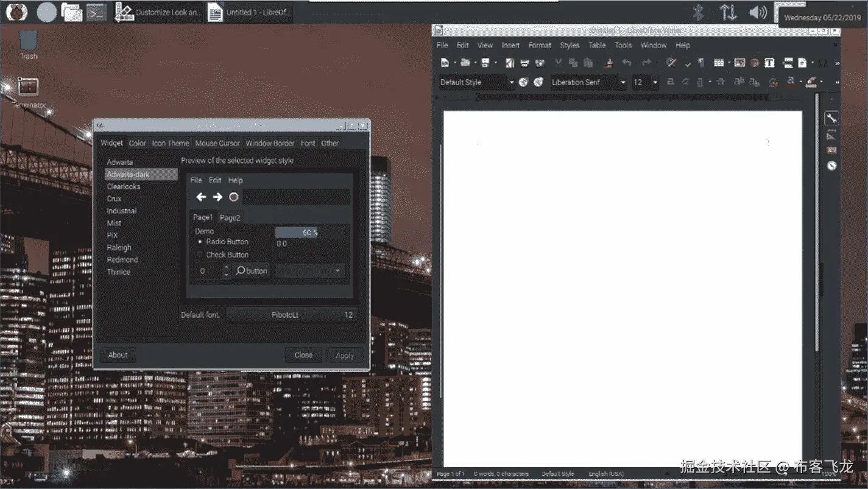Screen dimensions: 868x489
Task: Open the Highlighting Color dropdown arrow
Action: click(821, 82)
